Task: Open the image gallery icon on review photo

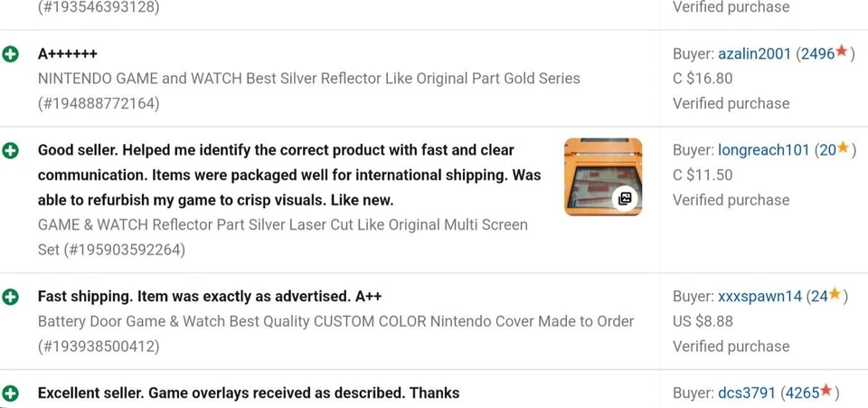Action: click(624, 198)
